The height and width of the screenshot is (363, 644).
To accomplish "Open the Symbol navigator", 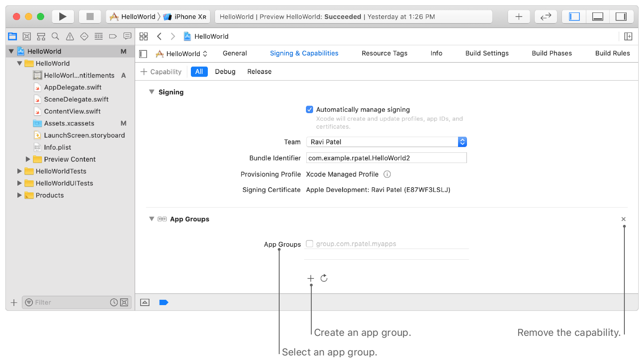I will pyautogui.click(x=41, y=36).
